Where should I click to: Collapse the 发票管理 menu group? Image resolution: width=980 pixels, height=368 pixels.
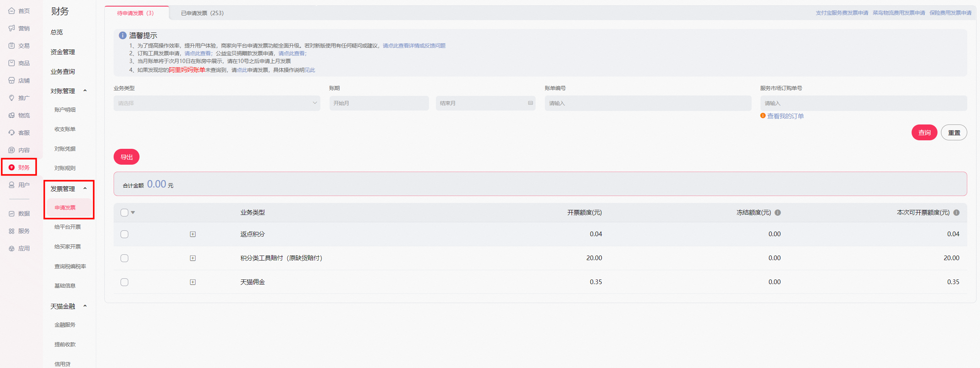point(85,189)
